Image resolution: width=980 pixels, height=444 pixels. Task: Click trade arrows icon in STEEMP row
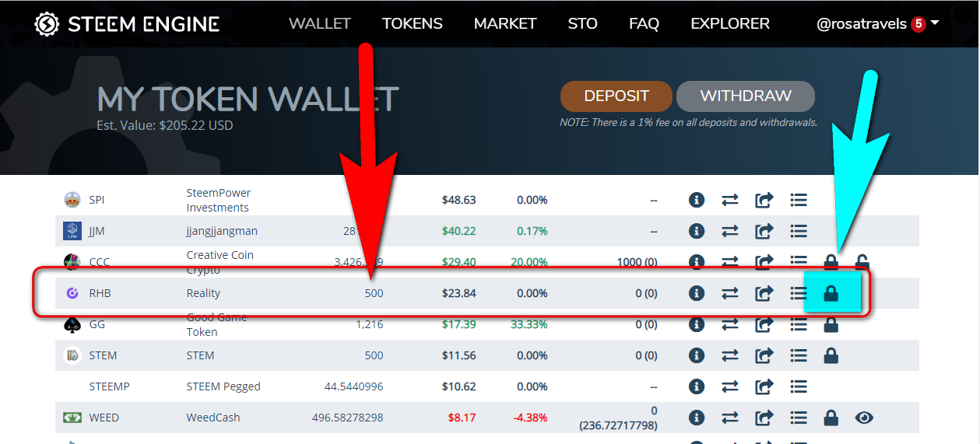730,386
